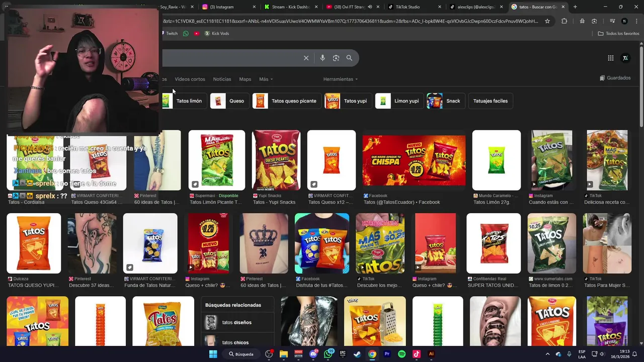
Task: Open the Kick Vods bookmark
Action: (216, 33)
